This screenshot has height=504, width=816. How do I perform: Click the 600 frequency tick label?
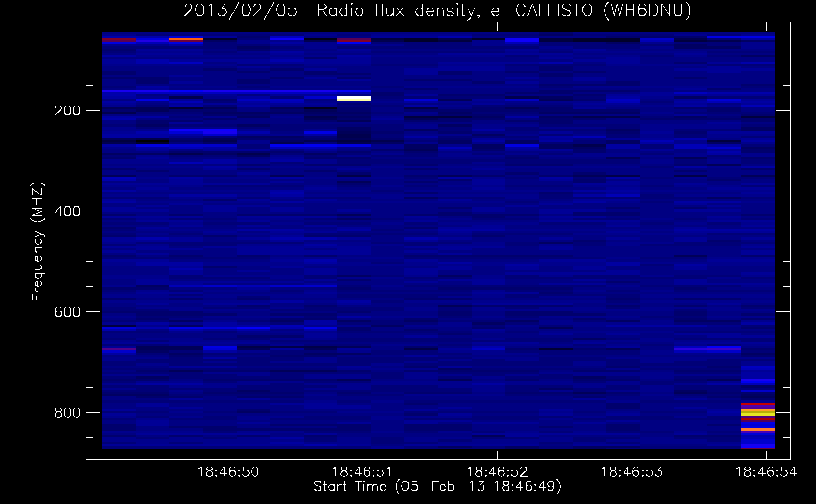[68, 312]
